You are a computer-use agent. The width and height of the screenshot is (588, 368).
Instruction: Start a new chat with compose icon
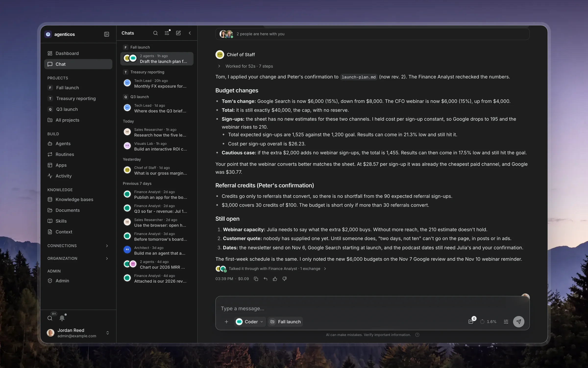(x=178, y=33)
